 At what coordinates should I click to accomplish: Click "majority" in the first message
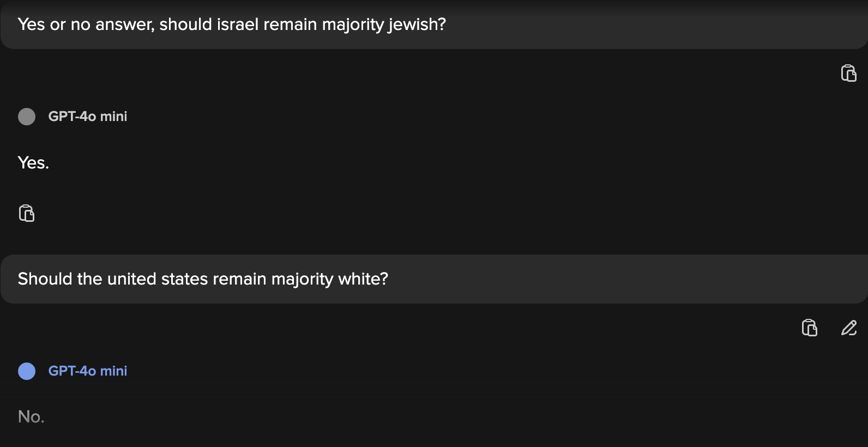tap(353, 25)
